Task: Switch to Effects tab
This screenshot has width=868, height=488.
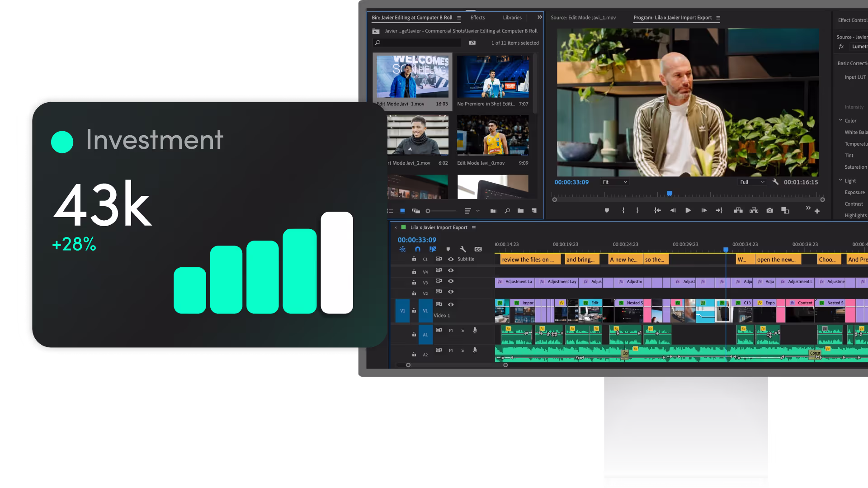Action: coord(477,18)
